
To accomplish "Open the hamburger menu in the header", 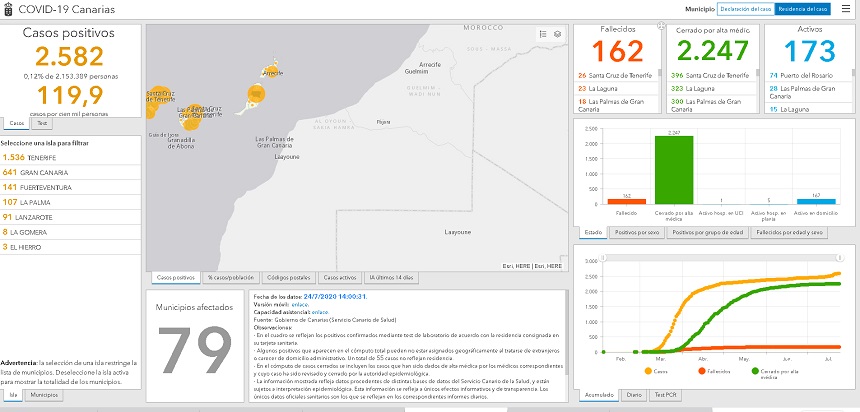I will click(846, 9).
